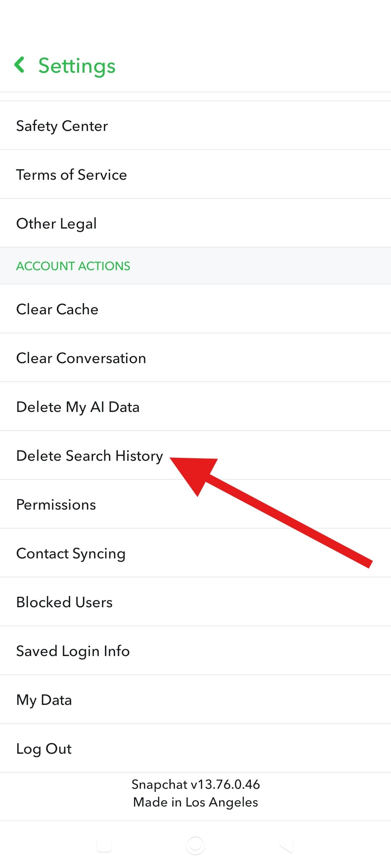Image resolution: width=391 pixels, height=868 pixels.
Task: Tap the ACCOUNT ACTIONS section header
Action: 73,266
